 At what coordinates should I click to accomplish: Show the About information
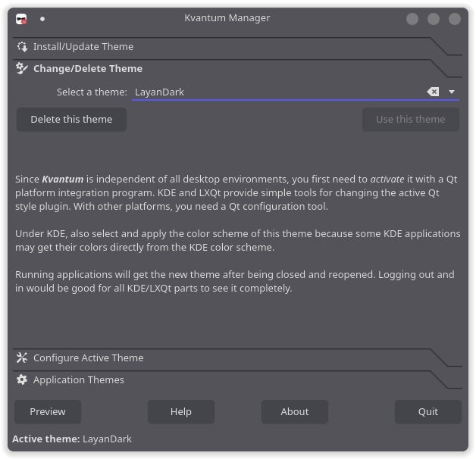point(295,412)
